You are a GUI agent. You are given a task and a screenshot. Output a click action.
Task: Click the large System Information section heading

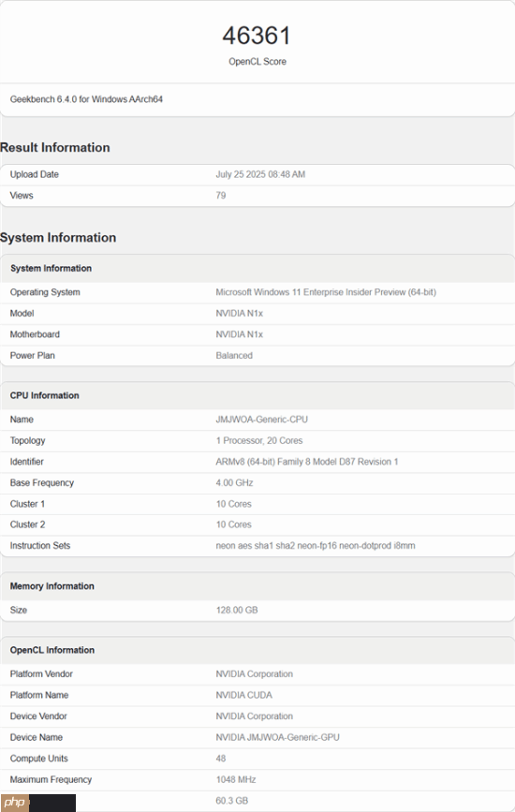[x=58, y=238]
